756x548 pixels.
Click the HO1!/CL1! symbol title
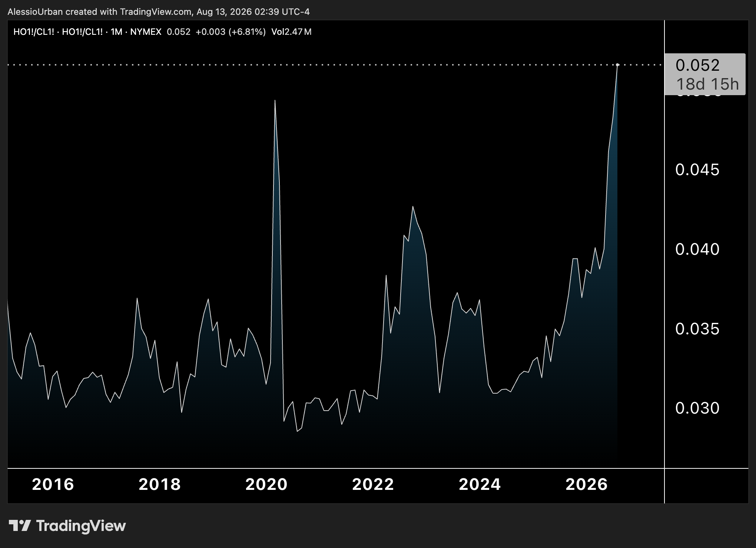click(34, 32)
